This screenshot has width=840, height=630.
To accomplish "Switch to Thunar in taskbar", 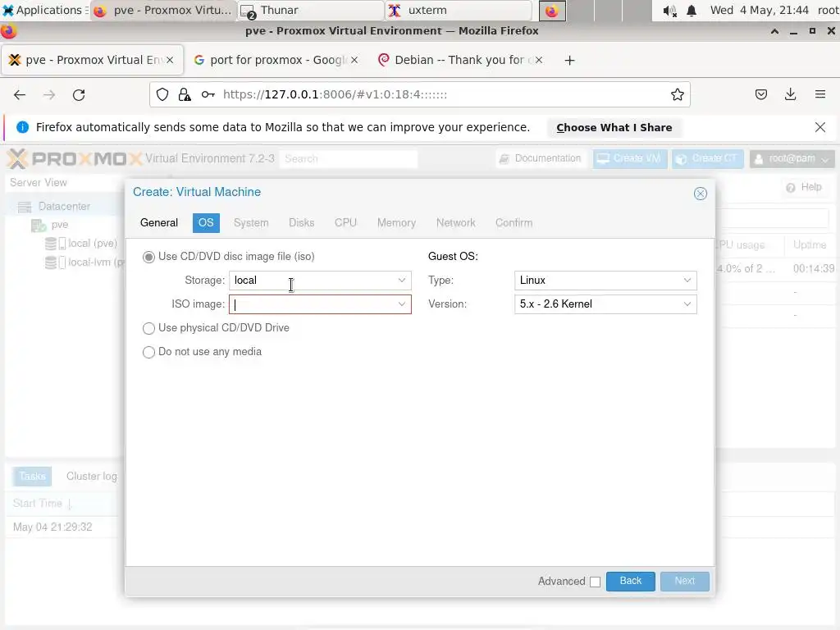I will 311,10.
